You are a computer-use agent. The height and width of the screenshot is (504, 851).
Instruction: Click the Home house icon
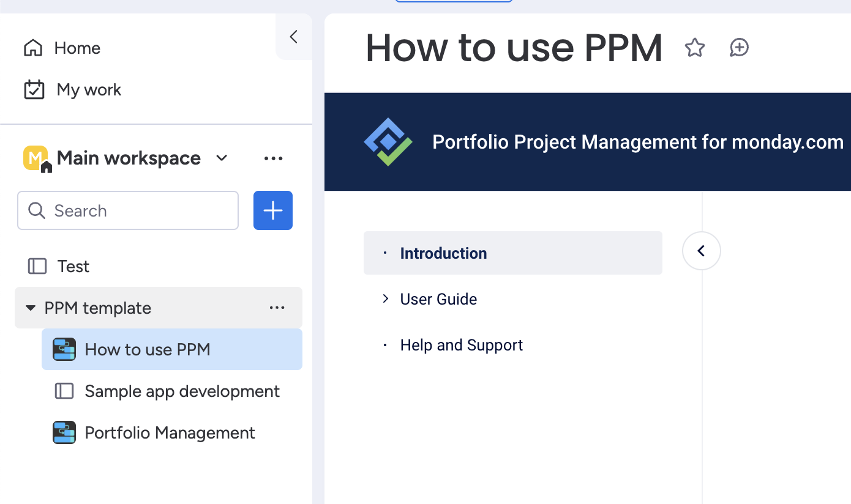[33, 48]
